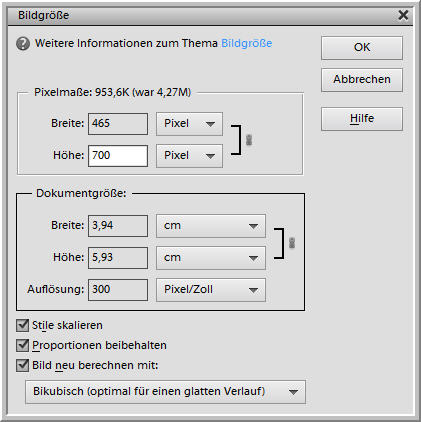
Task: Expand the document Breite cm dropdown
Action: 211,226
